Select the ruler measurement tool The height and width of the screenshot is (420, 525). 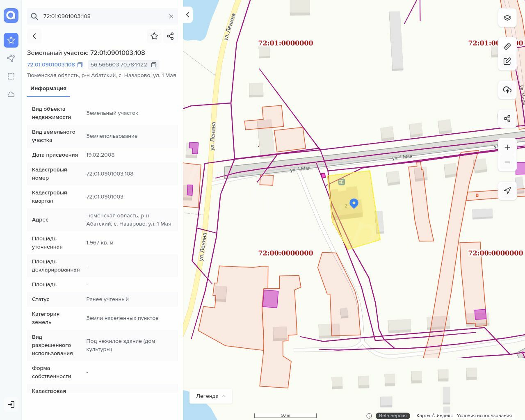[507, 46]
